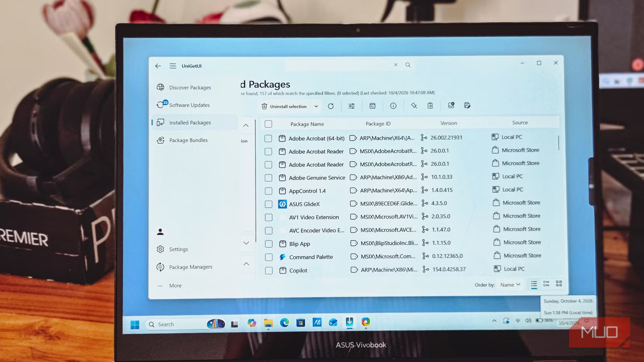
Task: Open File Explorer from the taskbar
Action: tap(268, 323)
